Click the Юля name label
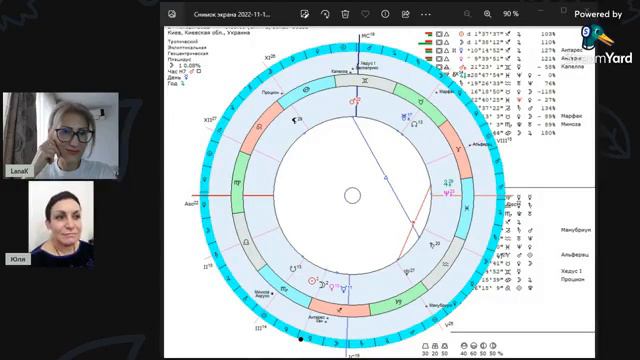This screenshot has height=360, width=640. click(x=18, y=259)
